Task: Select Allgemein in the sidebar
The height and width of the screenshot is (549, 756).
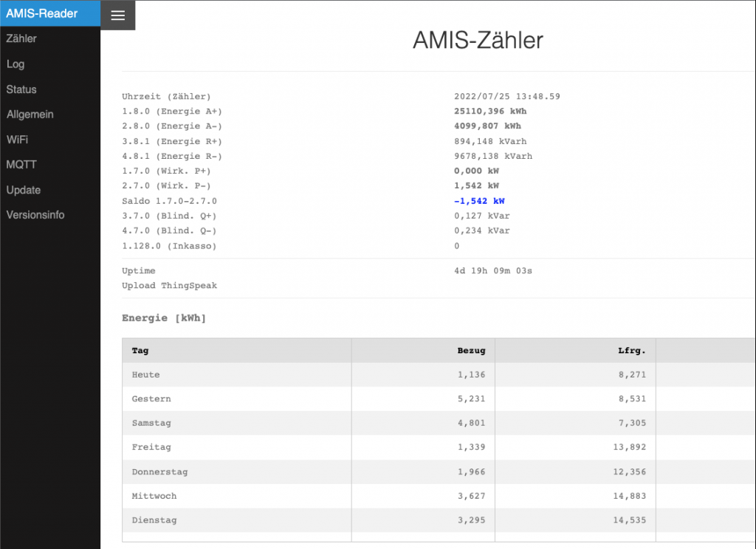Action: [30, 115]
